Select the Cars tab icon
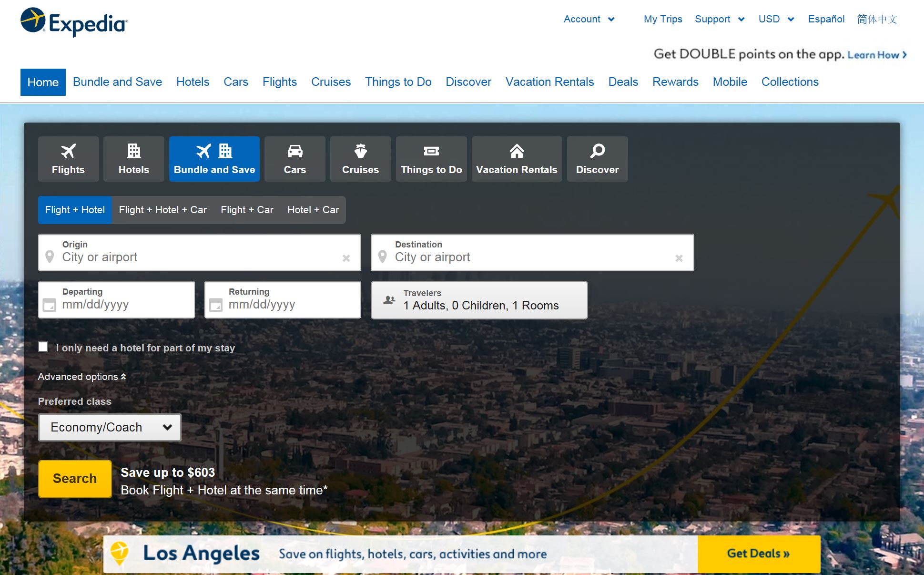This screenshot has width=924, height=575. click(x=295, y=151)
